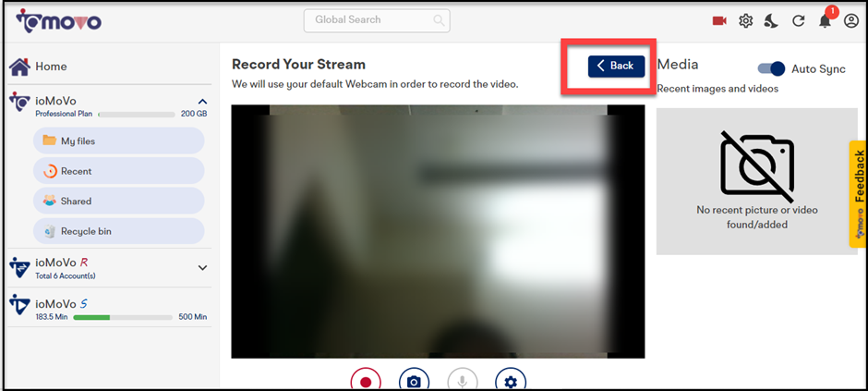Take a snapshot with the camera button
This screenshot has width=868, height=391.
[x=415, y=381]
